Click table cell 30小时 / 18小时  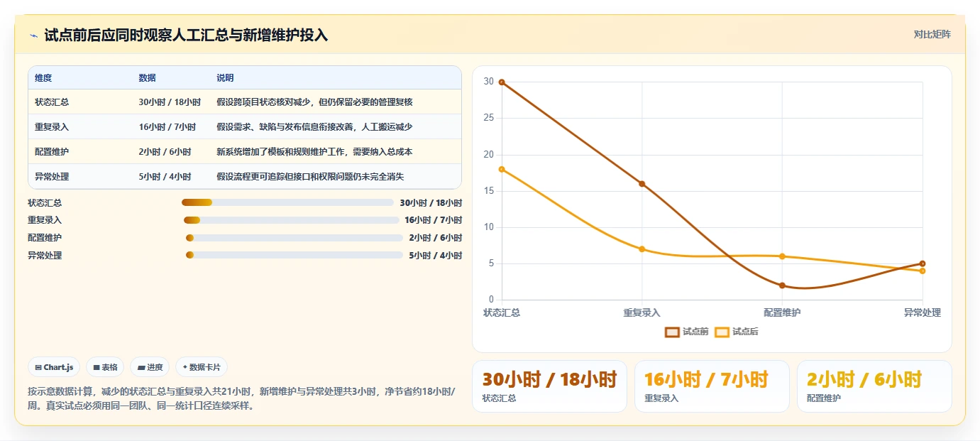(170, 102)
